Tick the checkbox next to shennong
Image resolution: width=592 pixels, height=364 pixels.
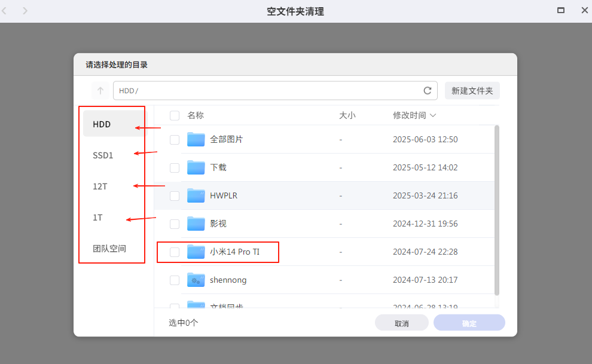(x=175, y=280)
